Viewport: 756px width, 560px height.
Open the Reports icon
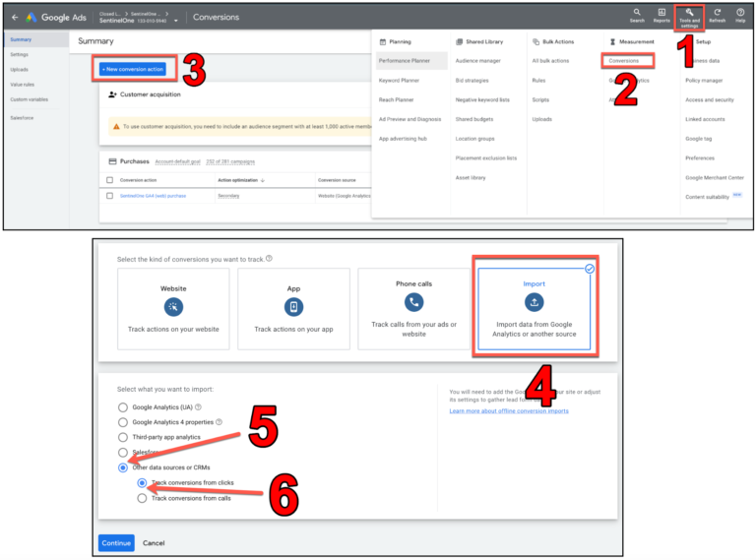click(661, 13)
